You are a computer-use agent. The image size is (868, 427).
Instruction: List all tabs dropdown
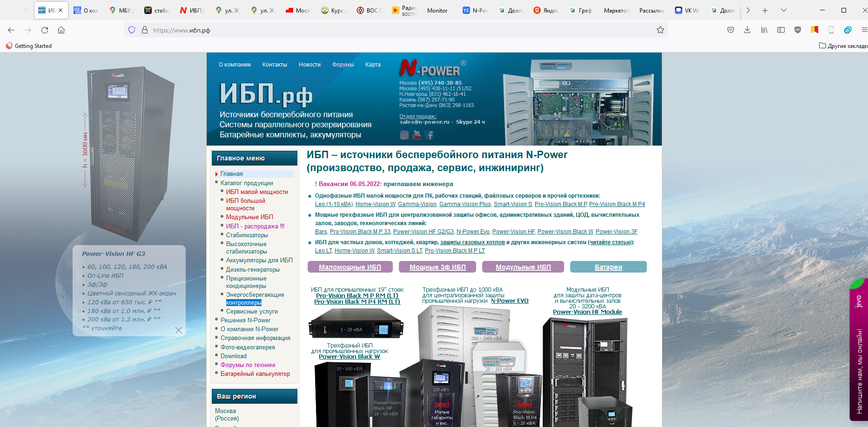[x=784, y=10]
